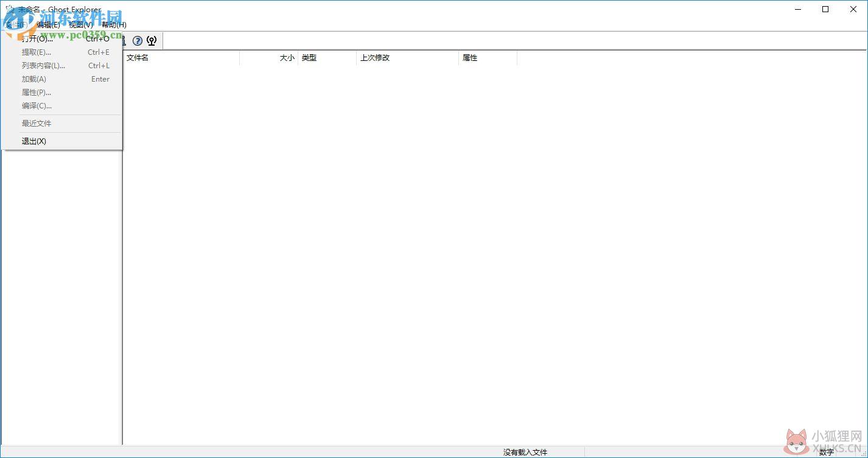
Task: Minimize the Ghost Explorer window
Action: 797,9
